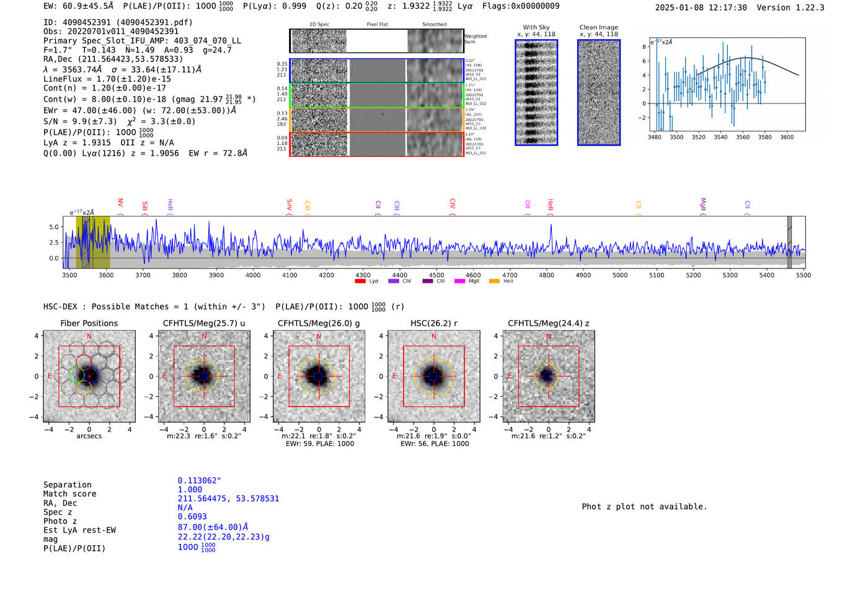868x591 pixels.
Task: Click the Match score value 1.000
Action: tap(190, 489)
